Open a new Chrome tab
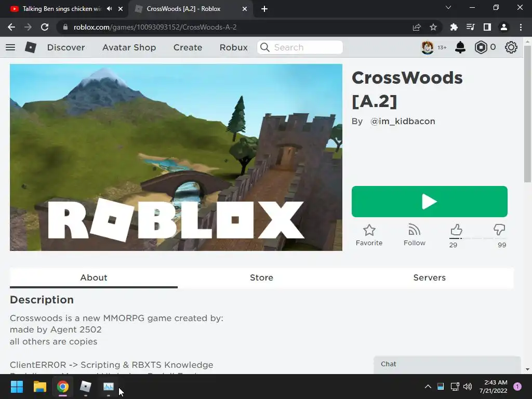The image size is (532, 399). click(264, 9)
